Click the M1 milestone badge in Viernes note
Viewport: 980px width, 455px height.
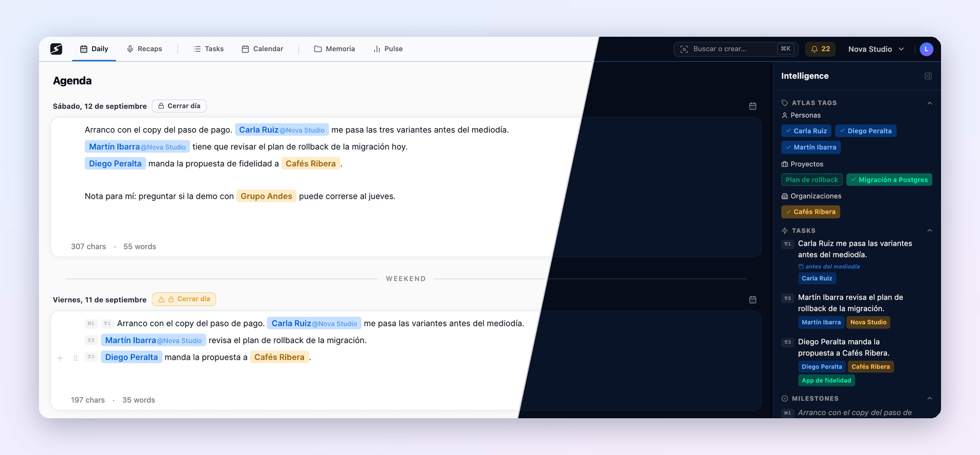pyautogui.click(x=91, y=324)
